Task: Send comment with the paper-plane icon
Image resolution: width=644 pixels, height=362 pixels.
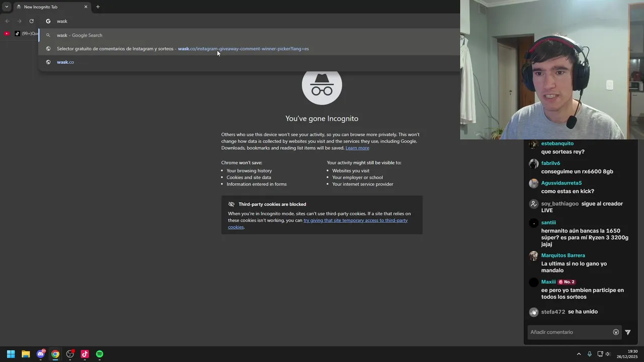Action: click(627, 332)
